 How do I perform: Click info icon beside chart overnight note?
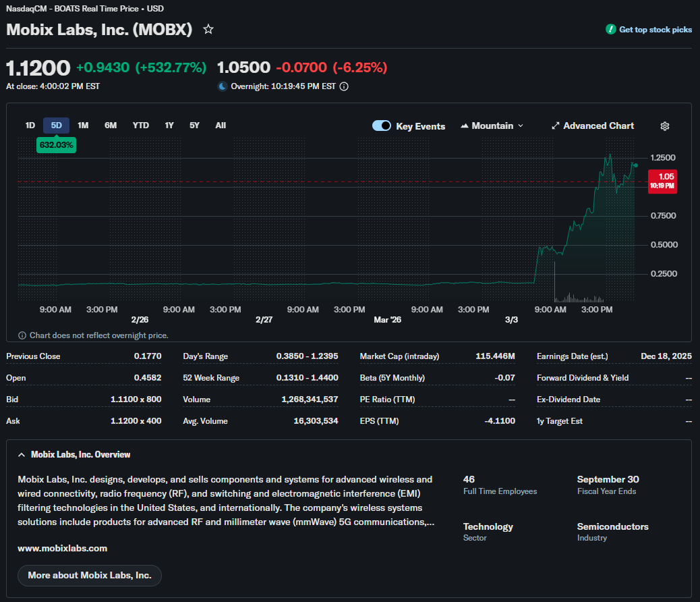pyautogui.click(x=22, y=335)
